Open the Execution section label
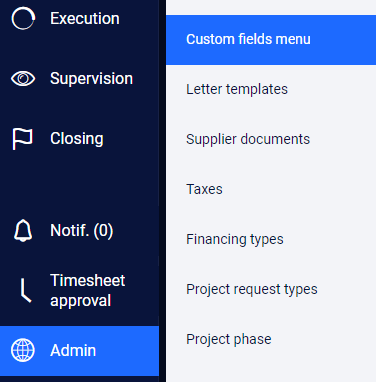 [x=85, y=18]
